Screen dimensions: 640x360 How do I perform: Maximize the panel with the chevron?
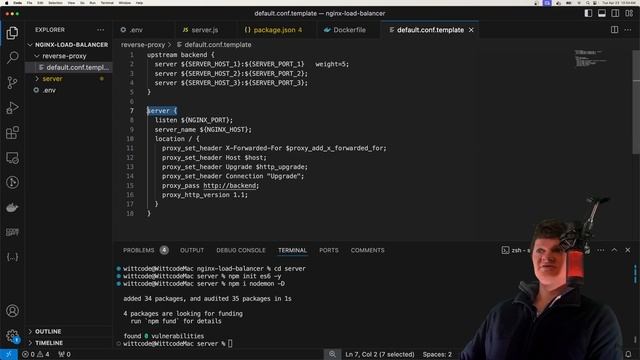(x=614, y=250)
